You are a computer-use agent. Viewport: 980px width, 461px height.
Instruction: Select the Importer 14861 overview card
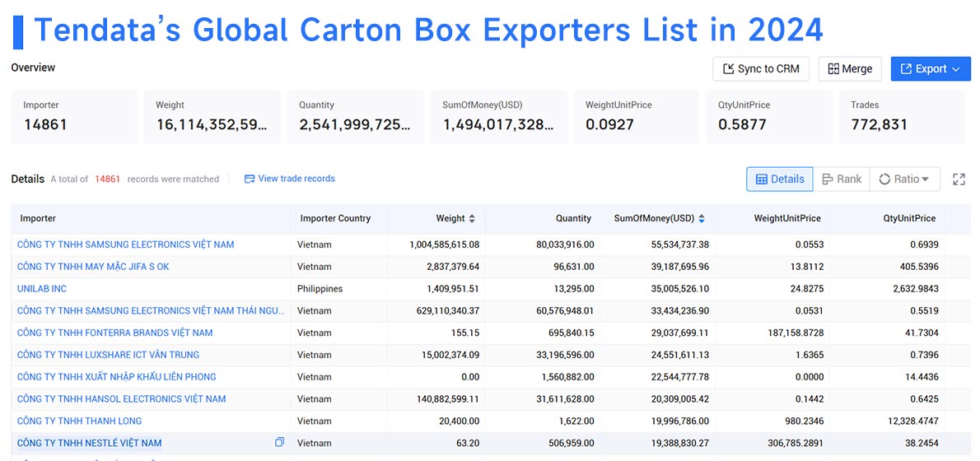click(x=74, y=117)
